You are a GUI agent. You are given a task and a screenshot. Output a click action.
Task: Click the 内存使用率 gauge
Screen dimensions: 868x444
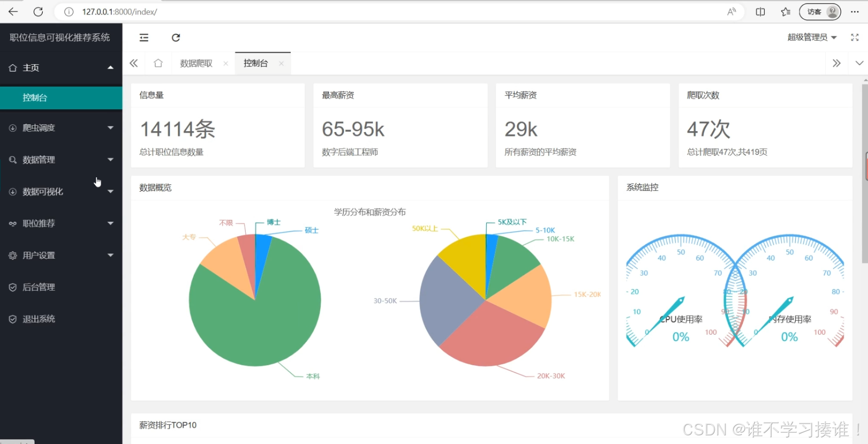click(x=790, y=291)
